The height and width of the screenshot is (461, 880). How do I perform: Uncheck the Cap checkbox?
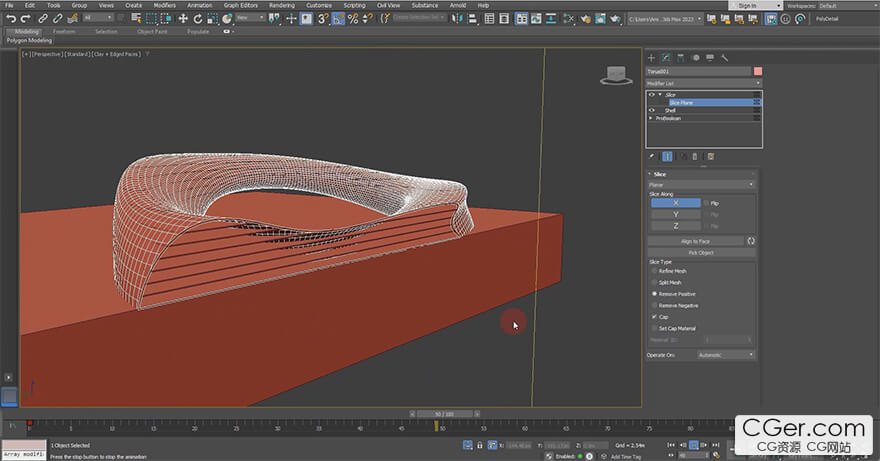[653, 317]
